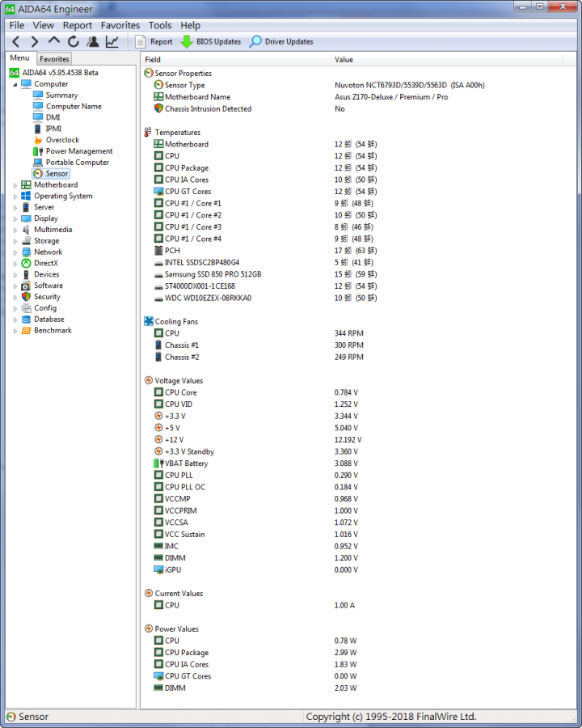Click the Benchmark tree icon

pyautogui.click(x=26, y=331)
